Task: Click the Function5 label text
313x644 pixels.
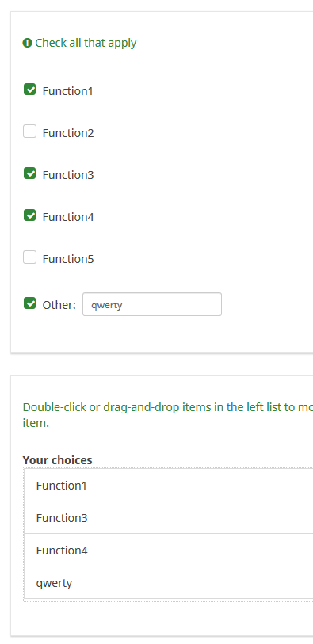Action: tap(68, 259)
